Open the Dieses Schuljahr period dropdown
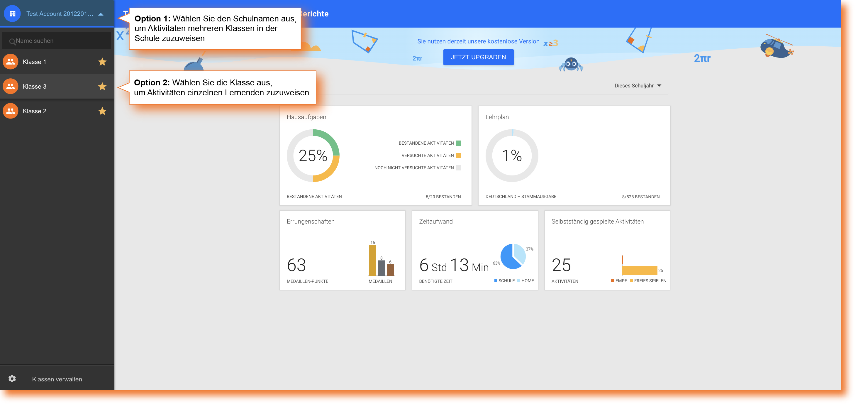The width and height of the screenshot is (868, 416). (x=638, y=85)
